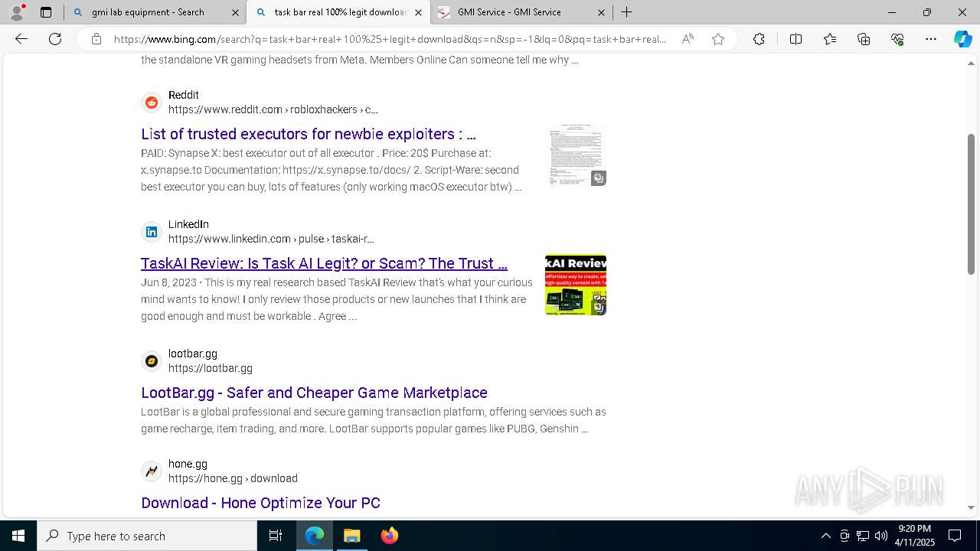The height and width of the screenshot is (551, 980).
Task: Close the GMI Service tab
Action: pos(601,12)
